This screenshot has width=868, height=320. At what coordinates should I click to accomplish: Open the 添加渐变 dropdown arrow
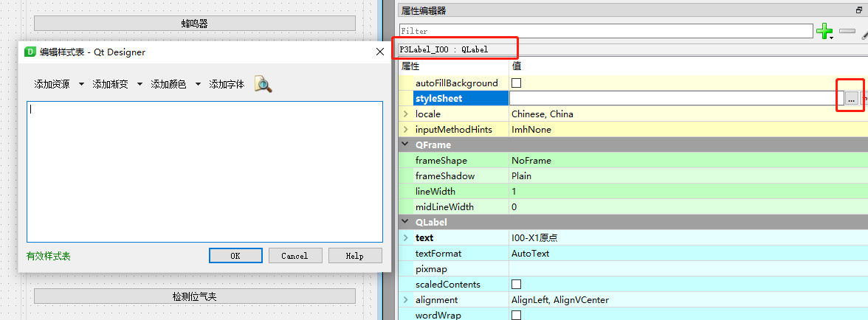click(x=139, y=85)
